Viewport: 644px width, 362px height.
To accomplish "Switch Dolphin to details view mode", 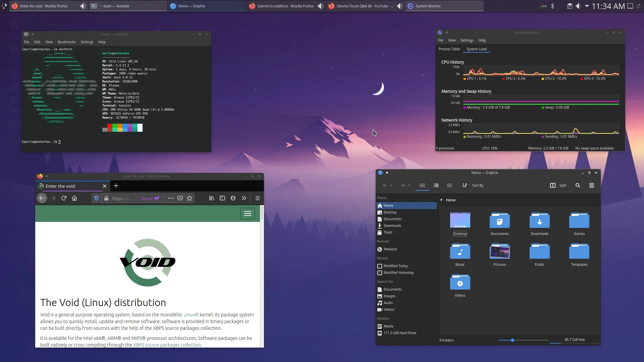I will pos(449,185).
